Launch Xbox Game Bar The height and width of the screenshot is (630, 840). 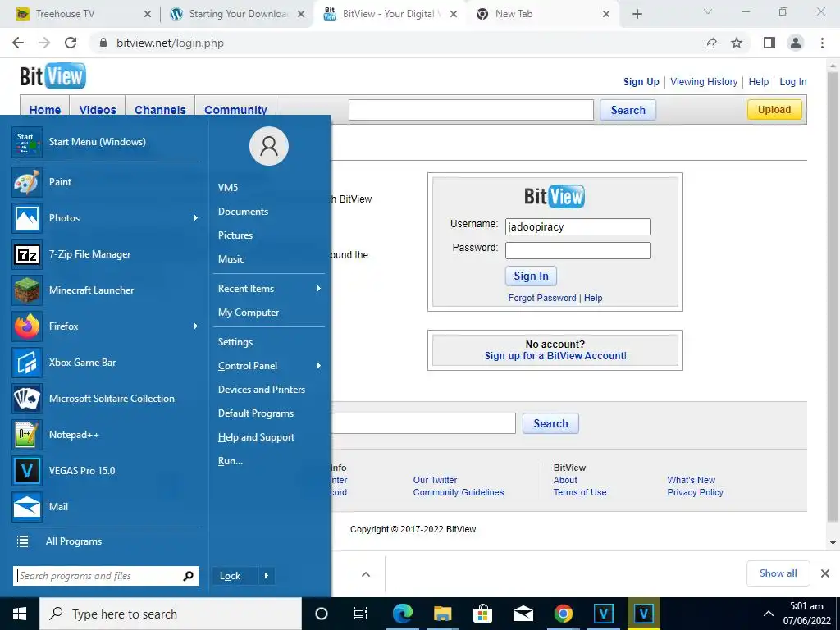point(105,363)
